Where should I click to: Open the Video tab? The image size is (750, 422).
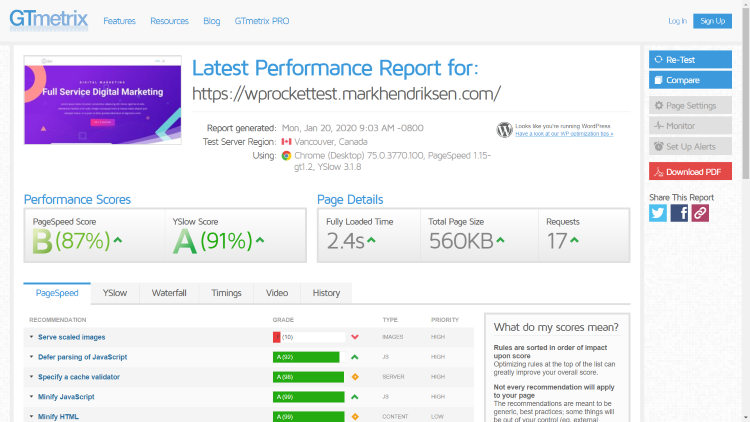click(277, 293)
